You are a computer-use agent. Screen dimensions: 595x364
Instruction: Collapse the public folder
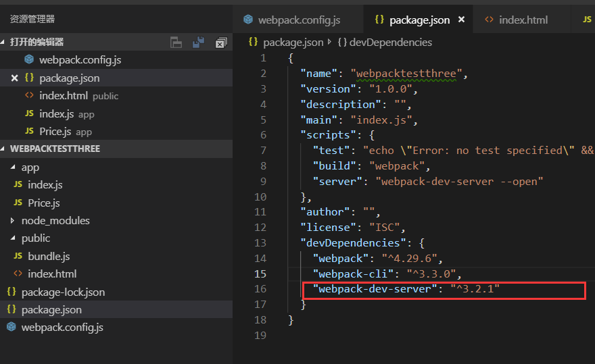(13, 238)
